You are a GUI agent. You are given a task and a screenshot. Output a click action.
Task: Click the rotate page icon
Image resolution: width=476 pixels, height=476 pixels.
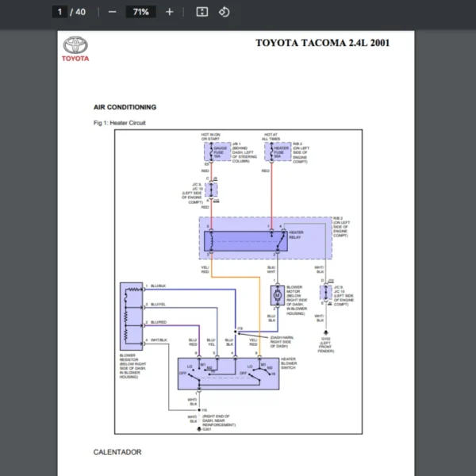click(224, 12)
